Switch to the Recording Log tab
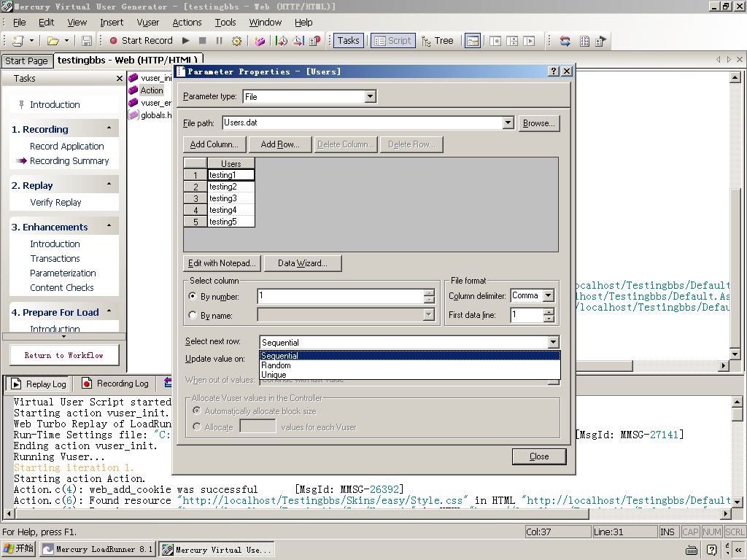 (116, 384)
